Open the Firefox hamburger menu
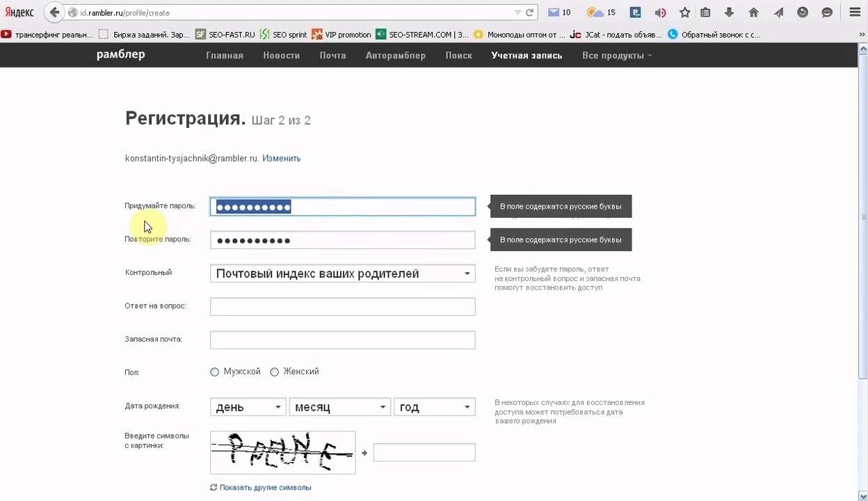Image resolution: width=868 pixels, height=501 pixels. tap(855, 13)
